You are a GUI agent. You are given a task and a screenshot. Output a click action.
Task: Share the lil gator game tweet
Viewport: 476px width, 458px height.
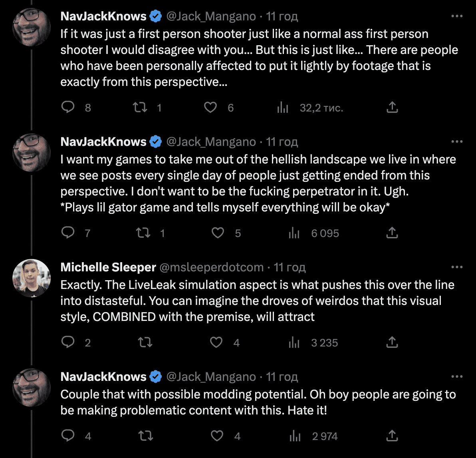[392, 233]
